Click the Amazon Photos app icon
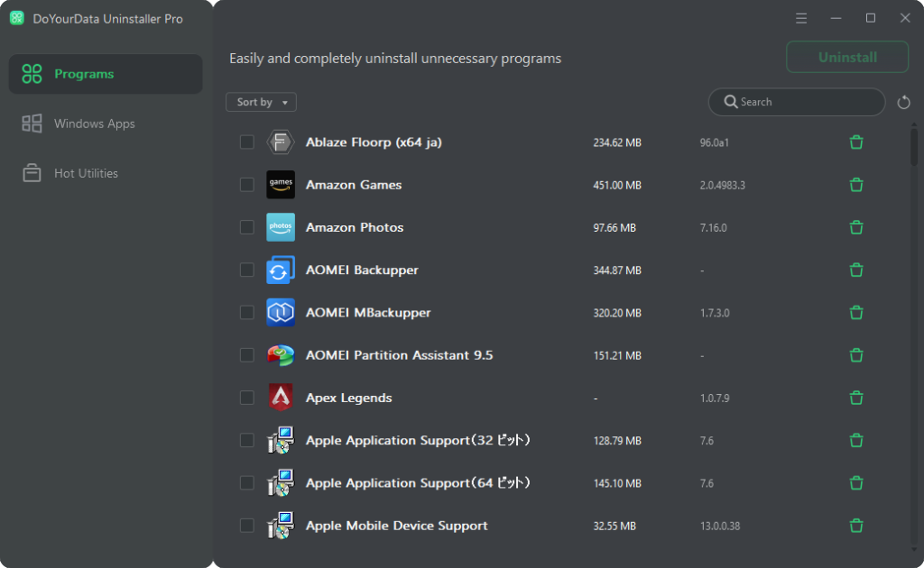 point(281,227)
